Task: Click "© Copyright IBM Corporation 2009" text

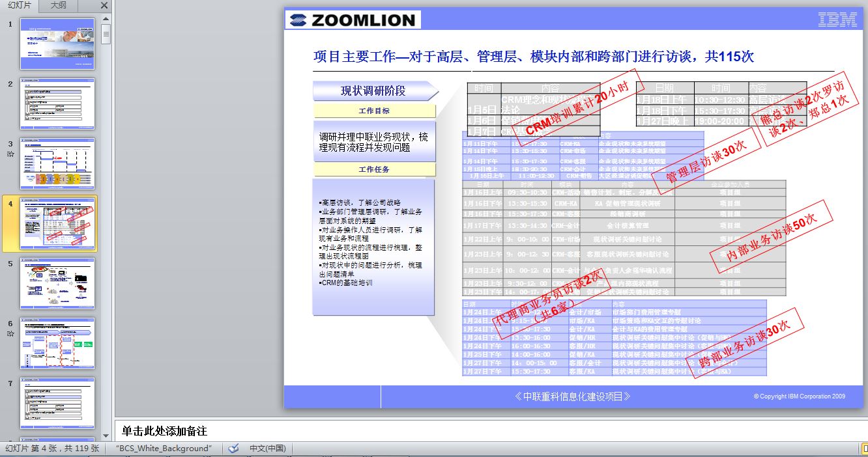Action: 800,396
